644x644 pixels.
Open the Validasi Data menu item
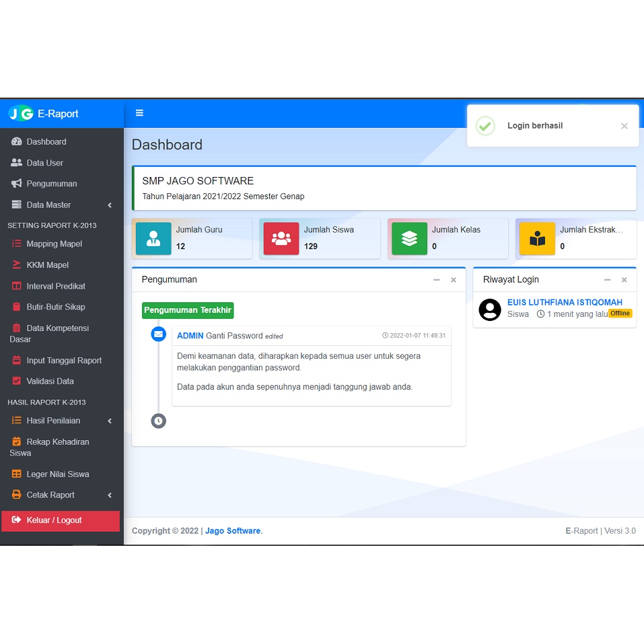62,381
